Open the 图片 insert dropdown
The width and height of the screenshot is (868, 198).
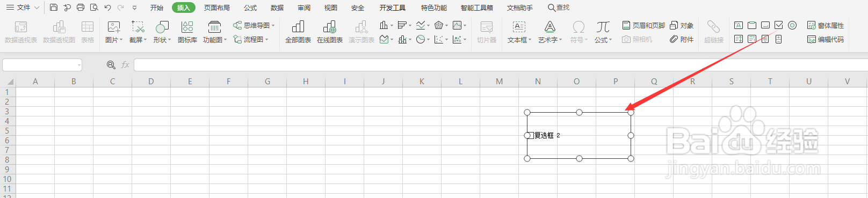coord(114,32)
